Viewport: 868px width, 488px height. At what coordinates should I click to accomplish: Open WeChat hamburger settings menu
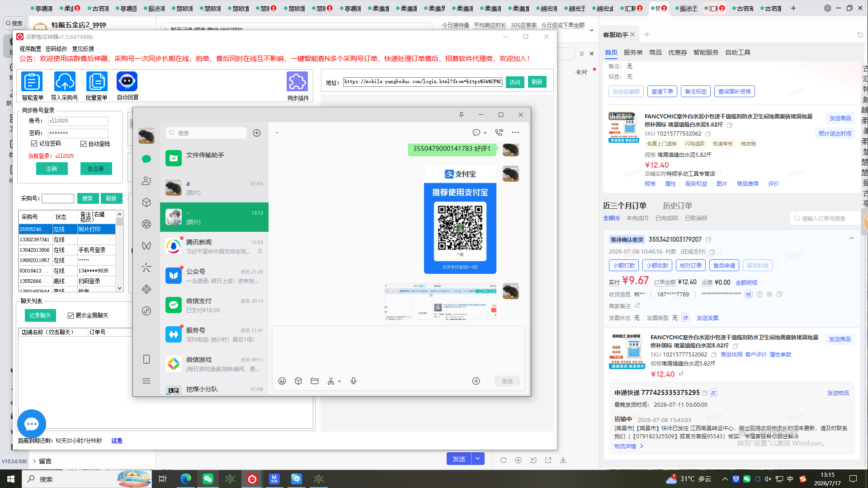point(146,381)
